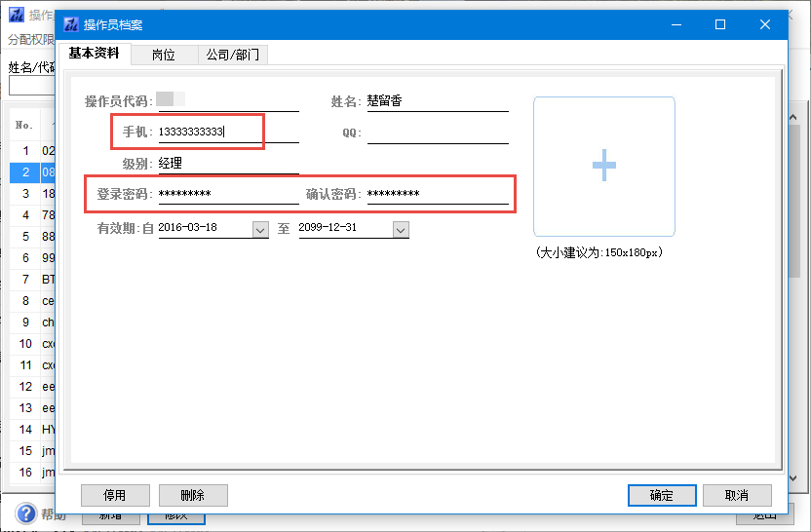Cancel with the 取消 button
Image resolution: width=811 pixels, height=532 pixels.
[737, 495]
